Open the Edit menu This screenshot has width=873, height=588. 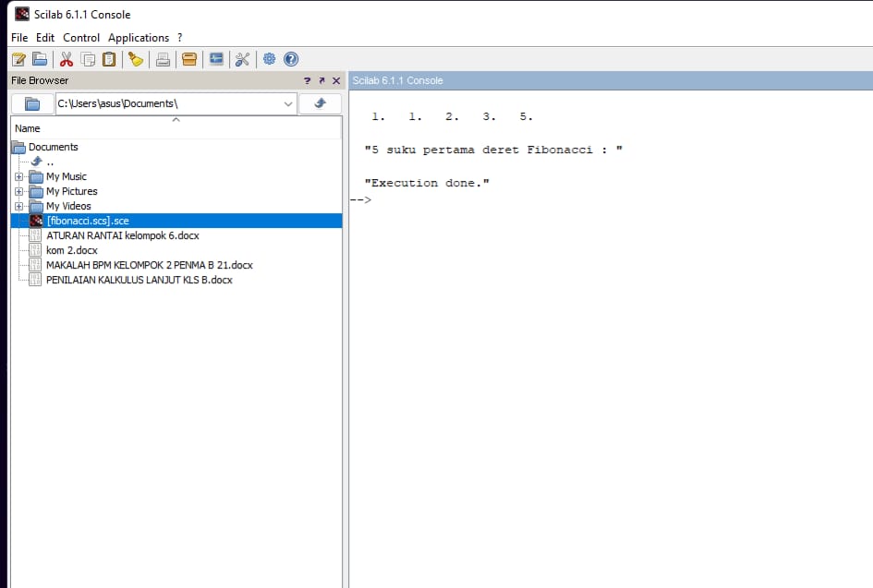[x=45, y=38]
